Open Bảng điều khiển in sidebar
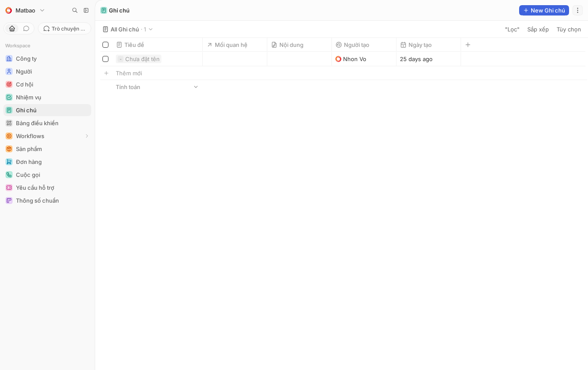 (x=47, y=123)
